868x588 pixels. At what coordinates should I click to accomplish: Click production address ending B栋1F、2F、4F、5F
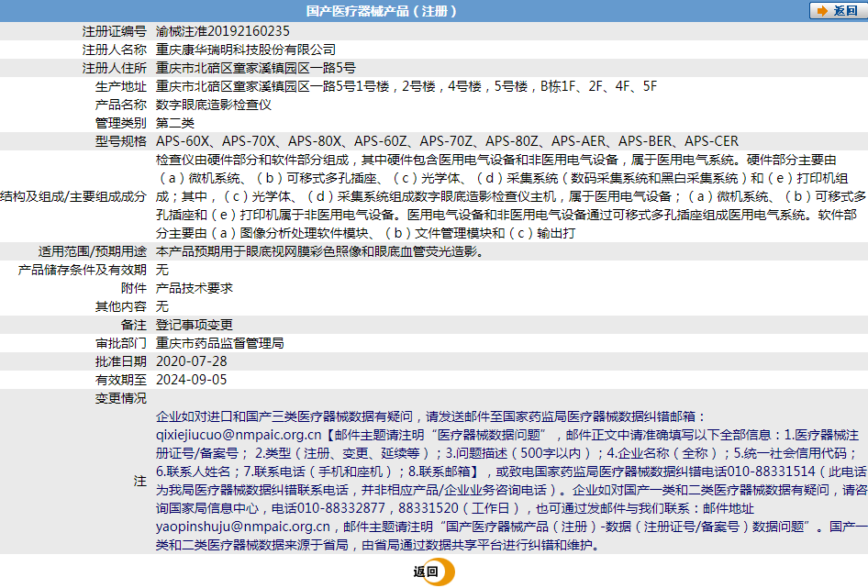(x=406, y=86)
